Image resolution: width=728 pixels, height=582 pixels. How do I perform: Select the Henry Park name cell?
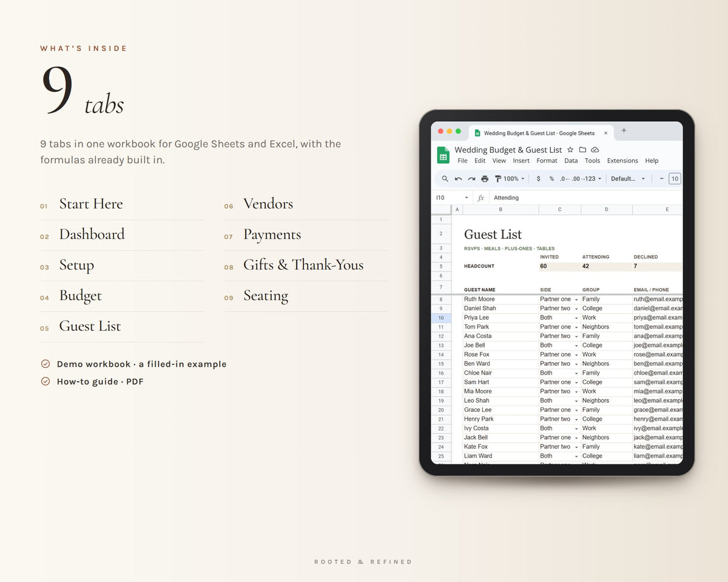tap(500, 419)
